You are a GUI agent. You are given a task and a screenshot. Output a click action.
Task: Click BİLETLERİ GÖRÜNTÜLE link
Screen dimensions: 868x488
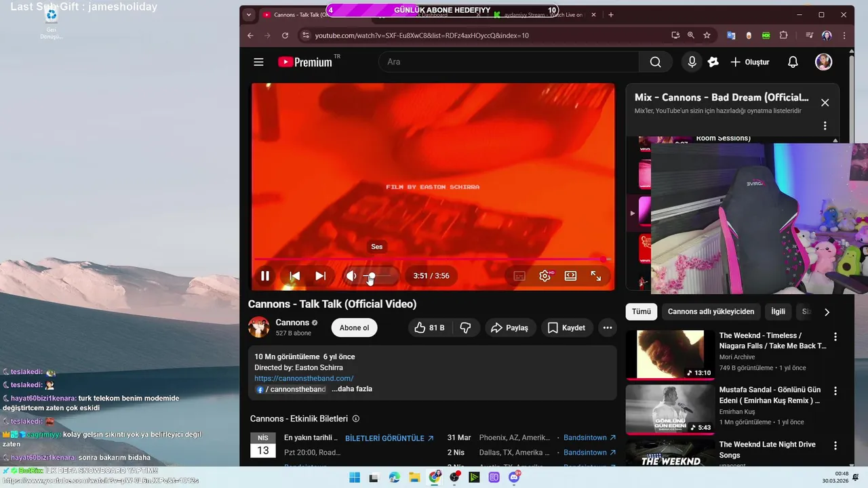[389, 439]
